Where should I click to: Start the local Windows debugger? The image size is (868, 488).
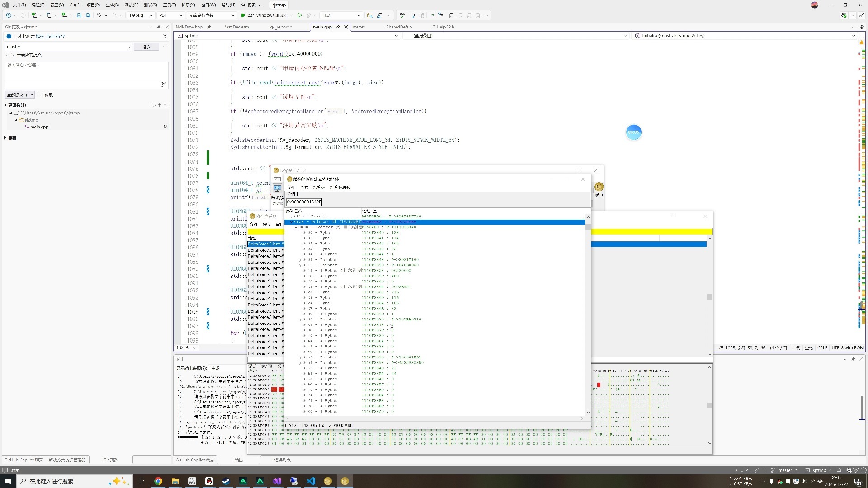point(264,15)
